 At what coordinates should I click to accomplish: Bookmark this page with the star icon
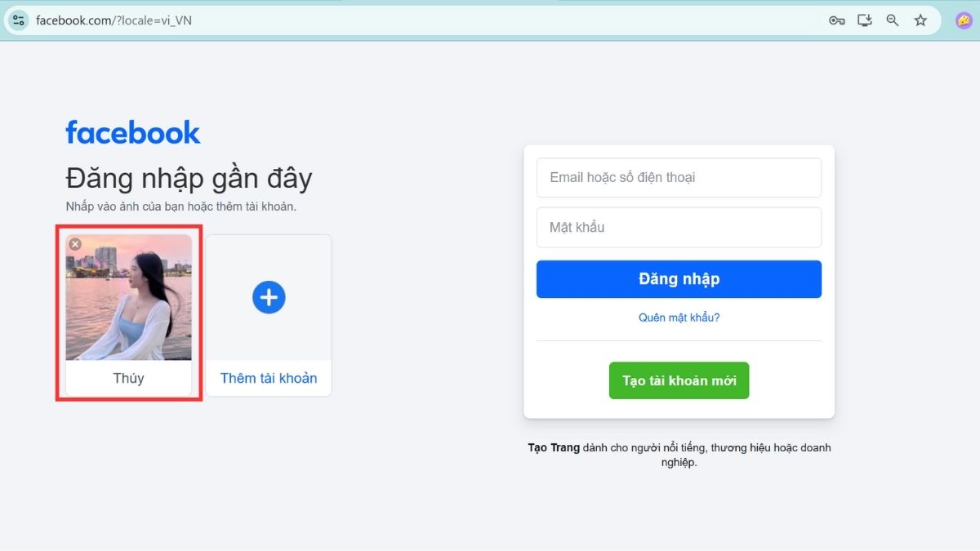[x=920, y=20]
